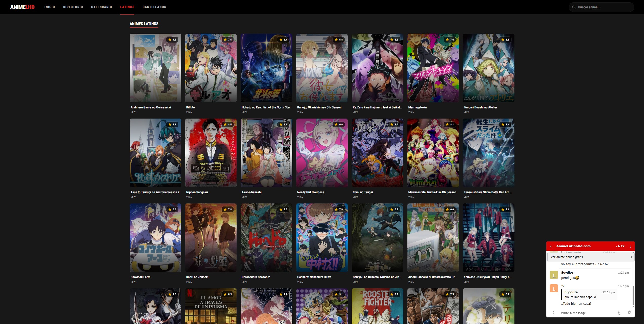644x324 pixels.
Task: Click the '¿Todo bien en casa?' chat message
Action: coord(576,303)
